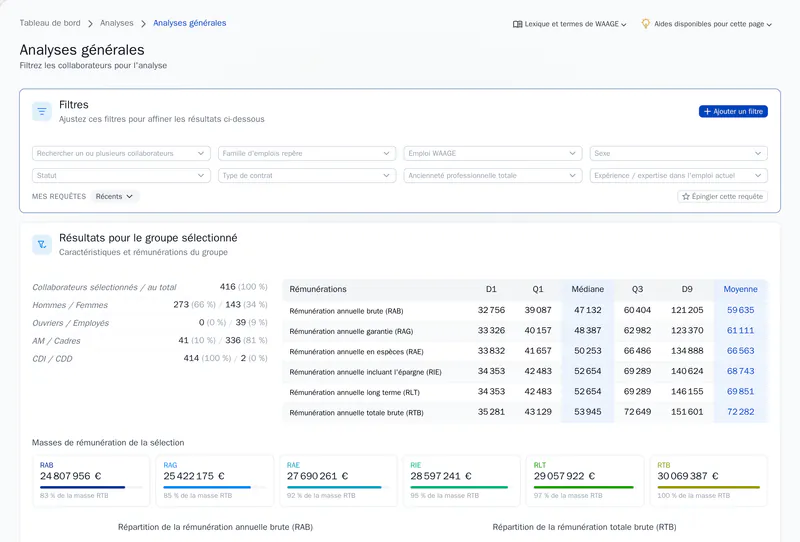
Task: Open Expérience / expertise dans l'emploi actuel dropdown
Action: (679, 176)
